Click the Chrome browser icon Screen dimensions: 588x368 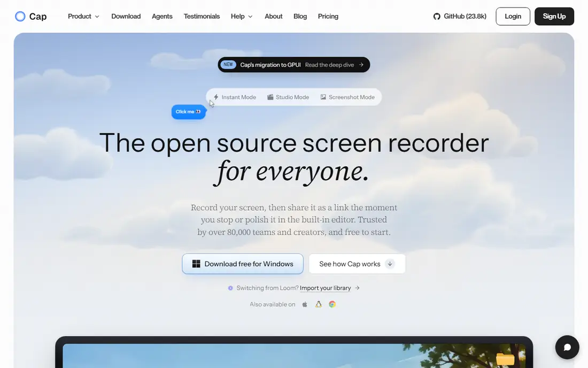[x=332, y=304]
